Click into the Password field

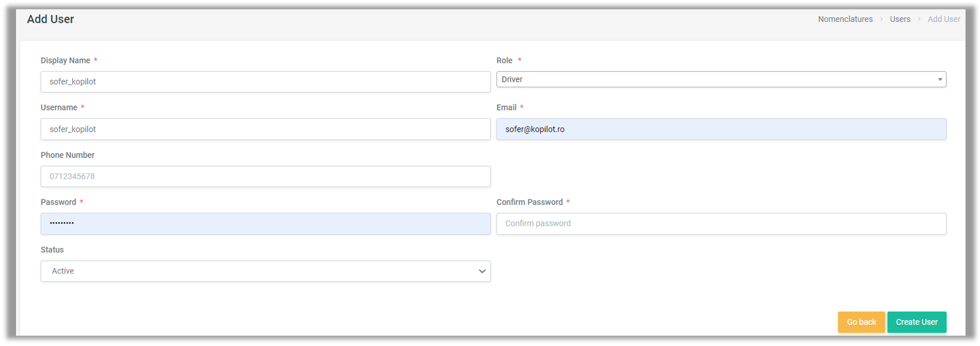coord(265,224)
